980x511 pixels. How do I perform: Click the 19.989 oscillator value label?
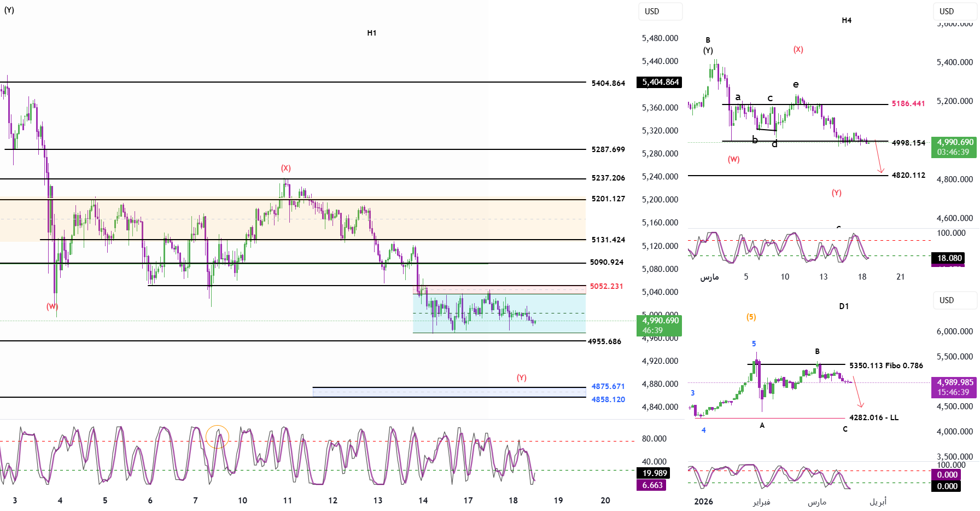(x=655, y=473)
